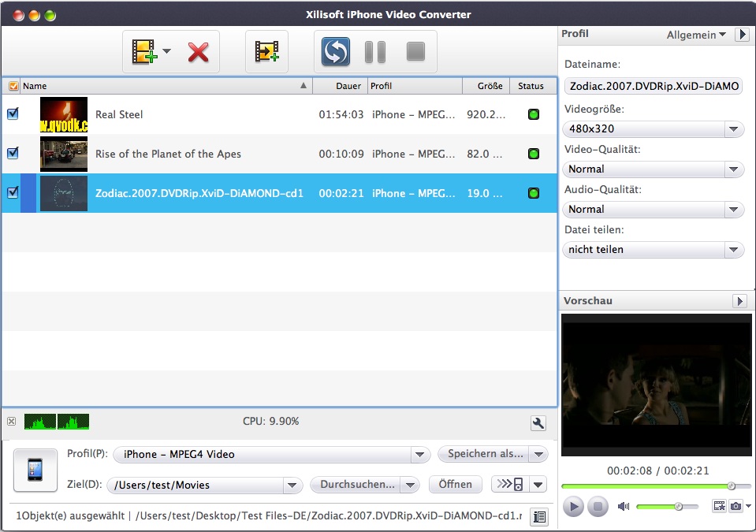Open the Videogröße 480x320 dropdown
756x532 pixels.
pos(654,128)
